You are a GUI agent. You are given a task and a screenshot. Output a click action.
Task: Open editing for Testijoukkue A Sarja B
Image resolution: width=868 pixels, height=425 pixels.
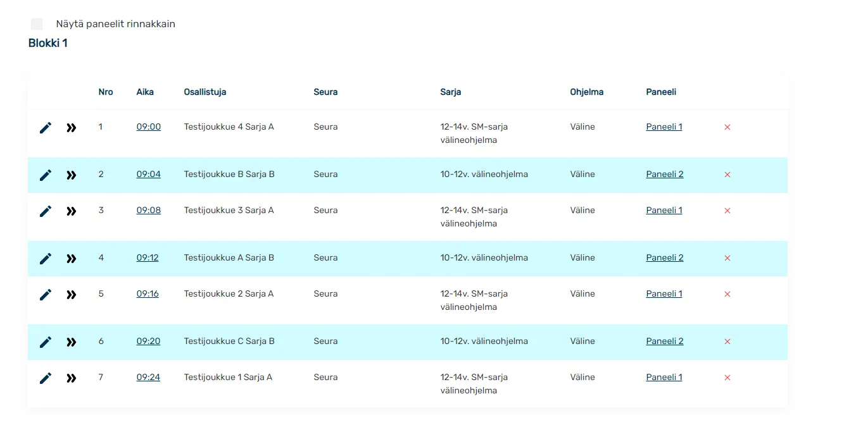[x=46, y=259]
